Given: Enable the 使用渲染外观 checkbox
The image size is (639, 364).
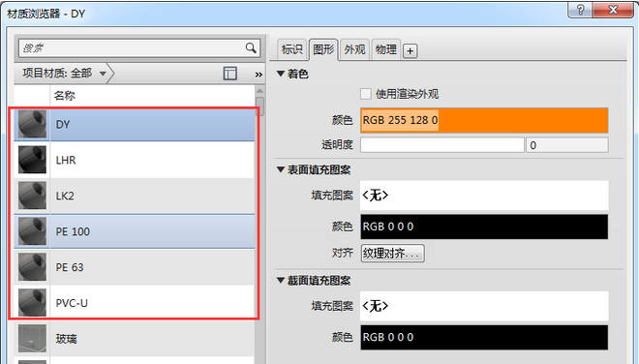Looking at the screenshot, I should pyautogui.click(x=366, y=94).
